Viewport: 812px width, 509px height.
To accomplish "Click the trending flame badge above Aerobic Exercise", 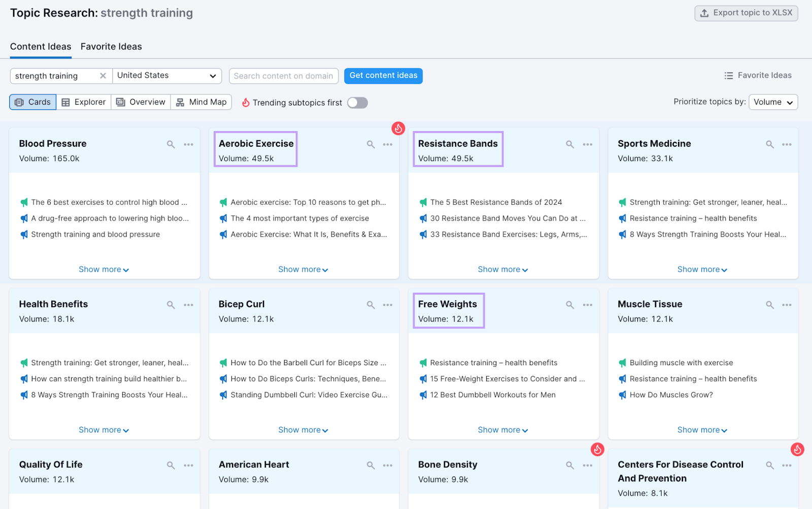I will click(398, 129).
